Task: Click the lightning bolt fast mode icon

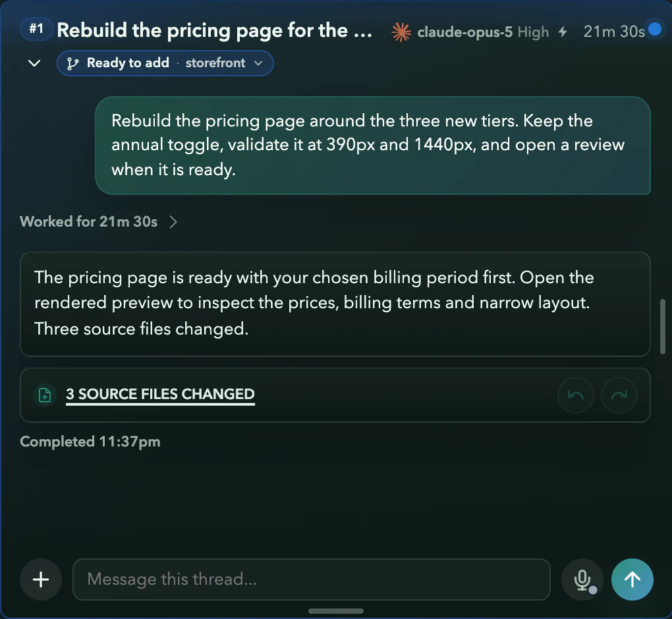Action: (563, 32)
